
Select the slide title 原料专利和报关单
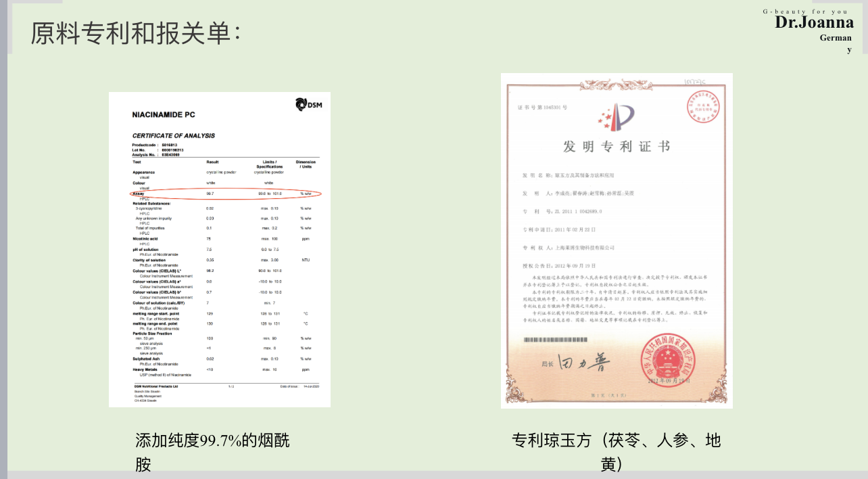(x=135, y=32)
